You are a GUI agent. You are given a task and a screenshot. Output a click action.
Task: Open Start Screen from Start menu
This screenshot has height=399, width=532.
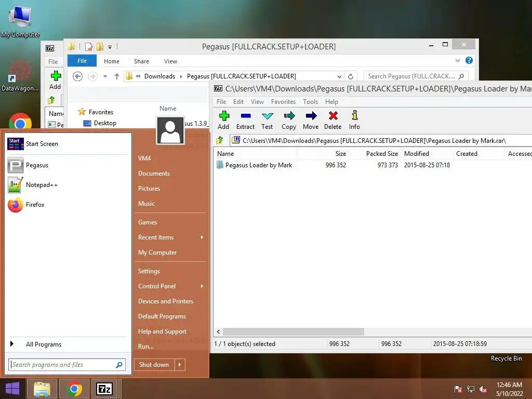pos(67,144)
